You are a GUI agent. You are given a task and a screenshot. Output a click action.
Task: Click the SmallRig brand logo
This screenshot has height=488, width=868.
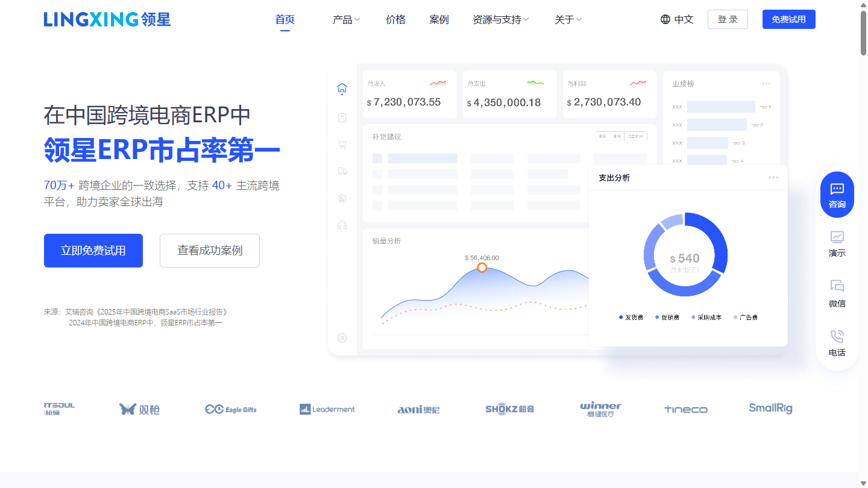point(770,408)
